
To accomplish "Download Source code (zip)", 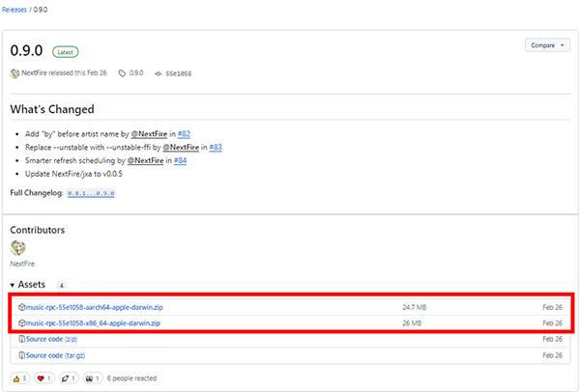I will pos(52,339).
